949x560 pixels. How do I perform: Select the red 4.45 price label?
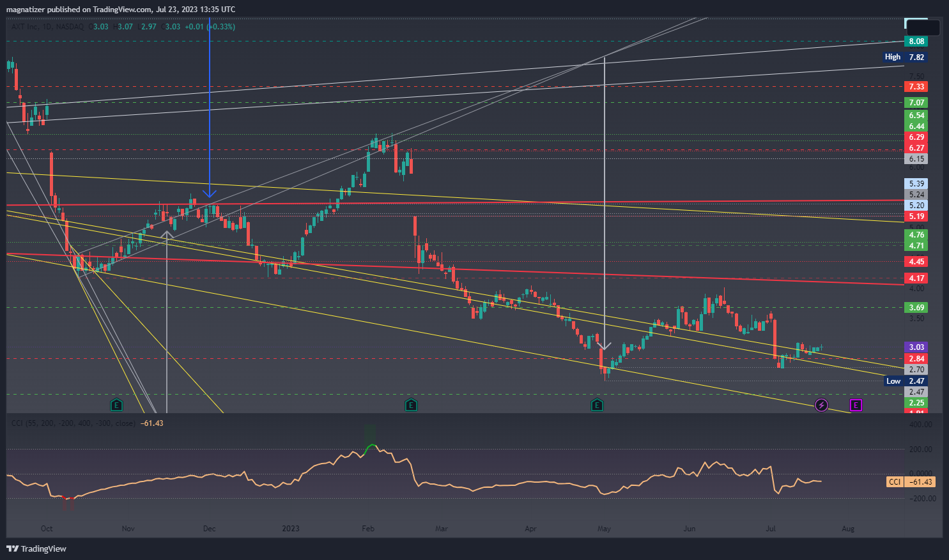(916, 262)
